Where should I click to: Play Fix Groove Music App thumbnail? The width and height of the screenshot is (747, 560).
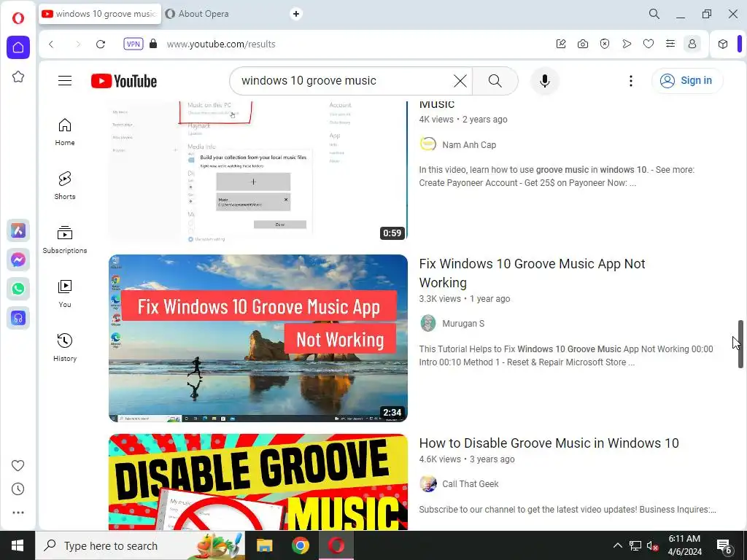(x=258, y=338)
